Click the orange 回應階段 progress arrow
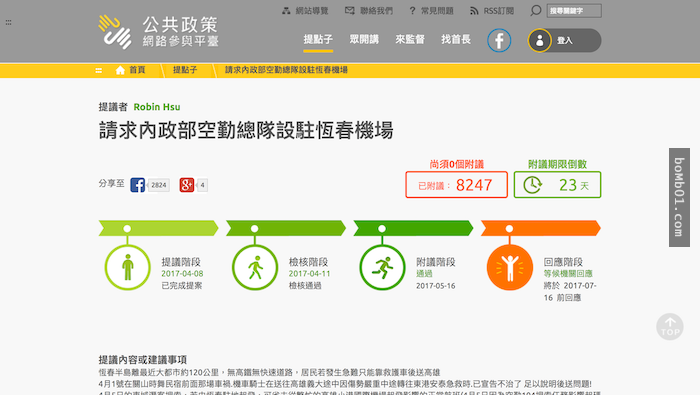Image resolution: width=700 pixels, height=395 pixels. coord(541,228)
